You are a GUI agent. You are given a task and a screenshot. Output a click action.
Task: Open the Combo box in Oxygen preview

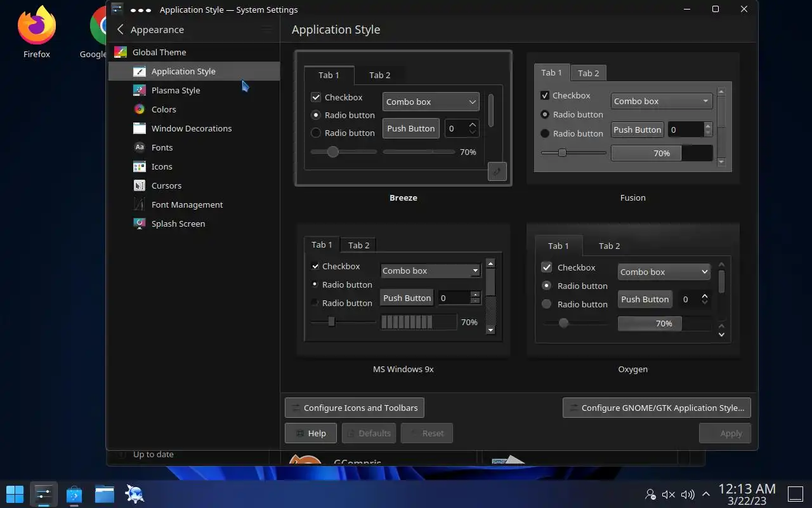tap(664, 272)
